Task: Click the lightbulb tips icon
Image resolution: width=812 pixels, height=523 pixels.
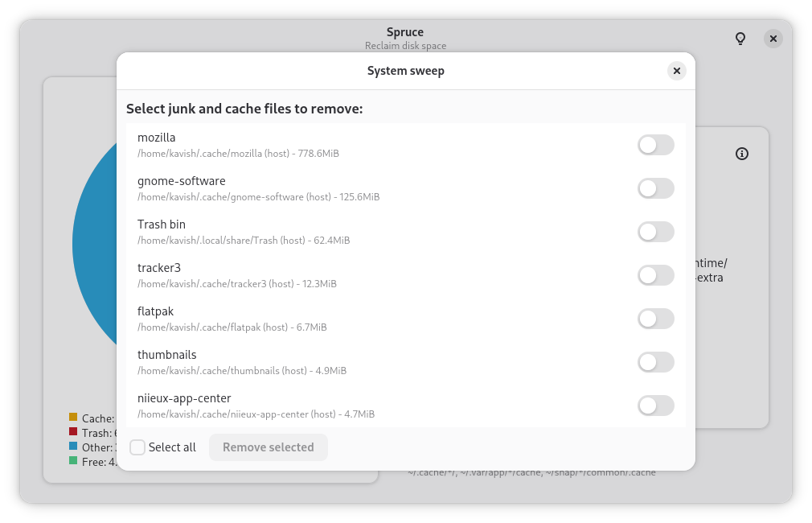Action: click(x=740, y=39)
